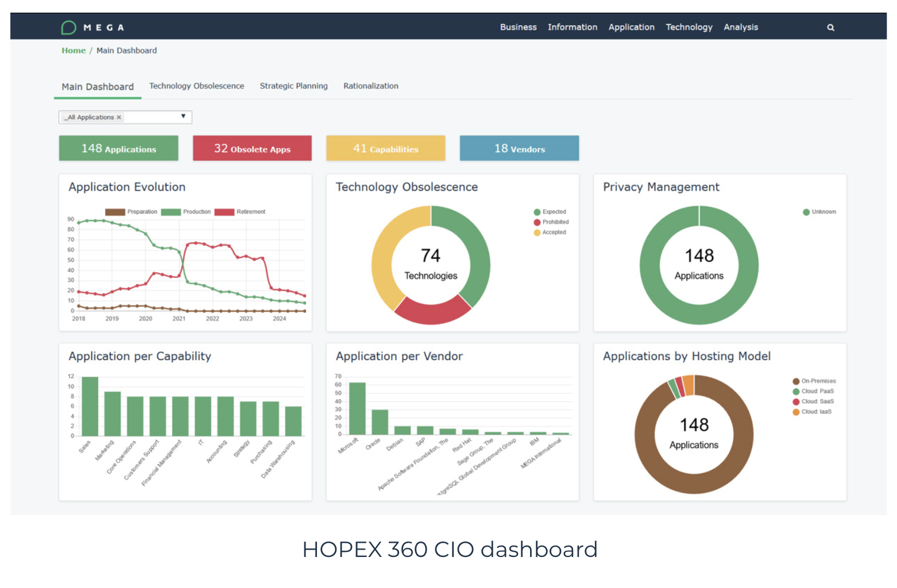897x588 pixels.
Task: Open the Analysis menu
Action: pos(740,27)
